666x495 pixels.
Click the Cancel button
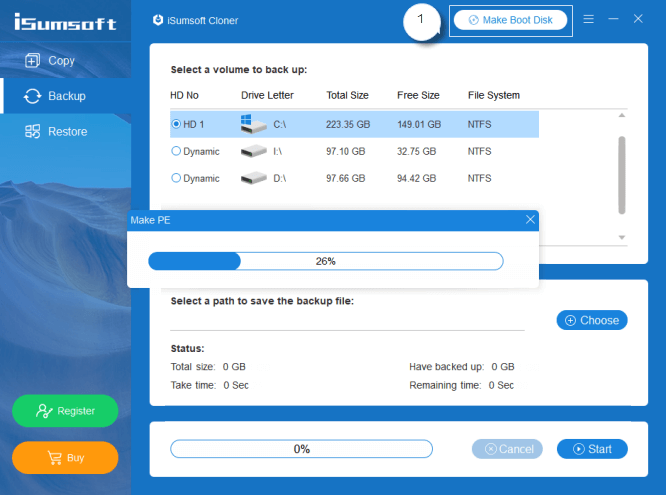[507, 449]
